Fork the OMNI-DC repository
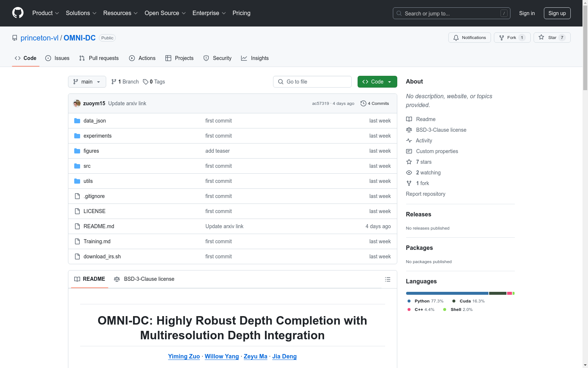The image size is (588, 368). [x=512, y=38]
